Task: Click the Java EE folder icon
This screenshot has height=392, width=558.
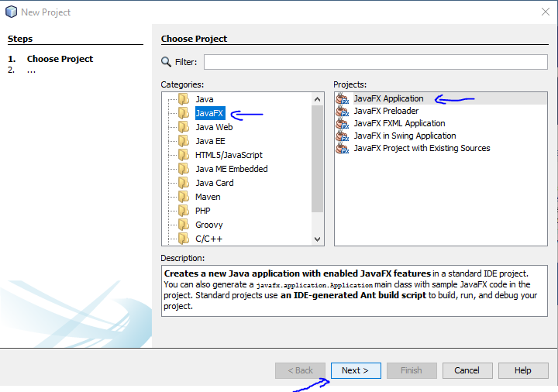Action: click(184, 141)
